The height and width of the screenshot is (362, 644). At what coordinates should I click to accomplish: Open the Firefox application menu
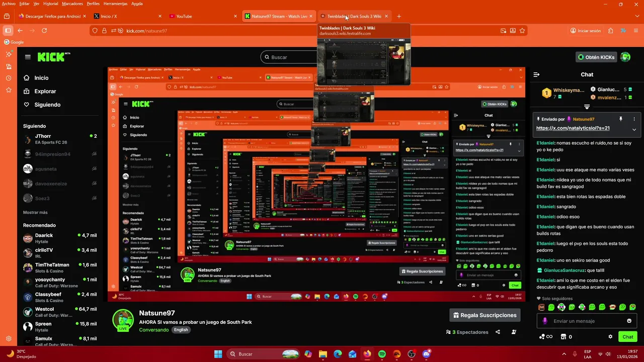point(635,31)
